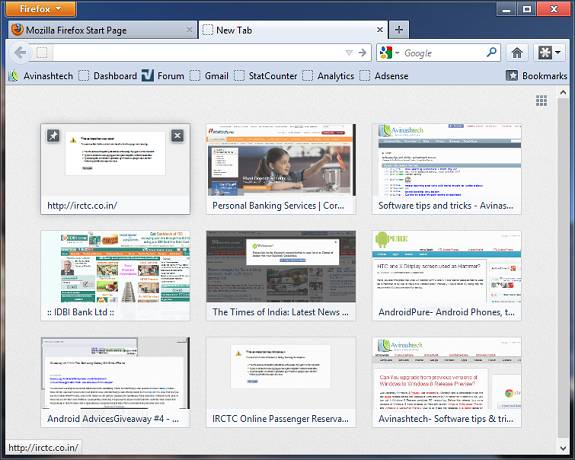This screenshot has height=460, width=575.
Task: Open Gmail bookmark
Action: [209, 76]
